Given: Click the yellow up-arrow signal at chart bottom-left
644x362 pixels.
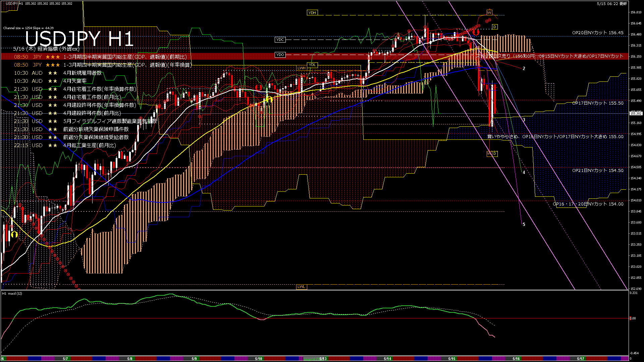Looking at the screenshot, I should click(x=14, y=234).
